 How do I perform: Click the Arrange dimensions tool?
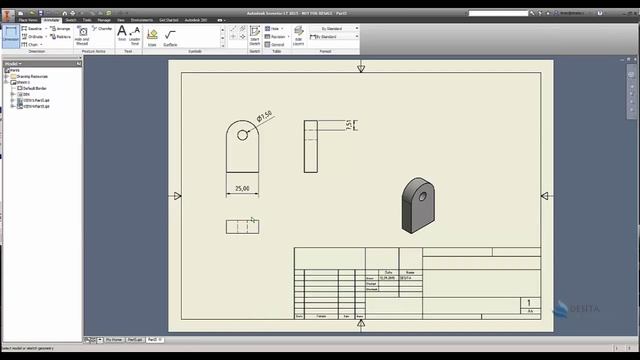click(x=60, y=29)
